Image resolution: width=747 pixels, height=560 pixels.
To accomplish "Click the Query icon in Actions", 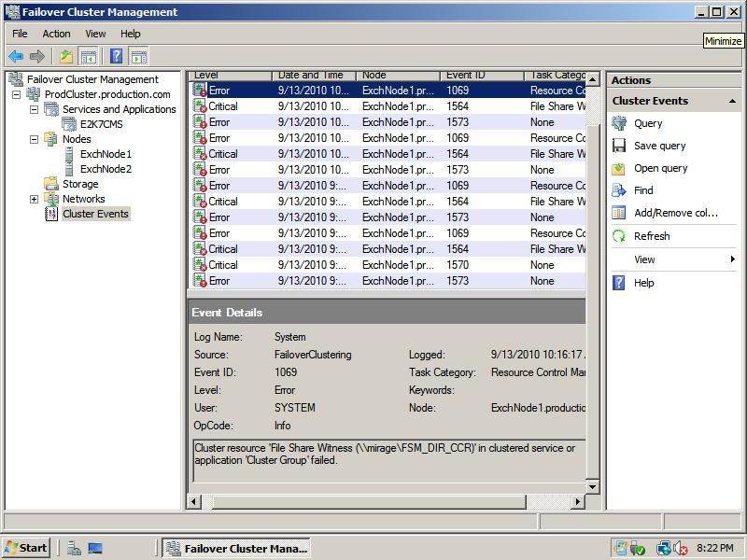I will pos(619,123).
